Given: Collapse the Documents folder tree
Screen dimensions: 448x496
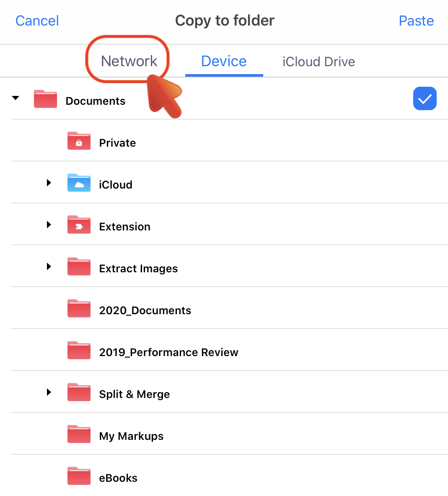Looking at the screenshot, I should (16, 98).
